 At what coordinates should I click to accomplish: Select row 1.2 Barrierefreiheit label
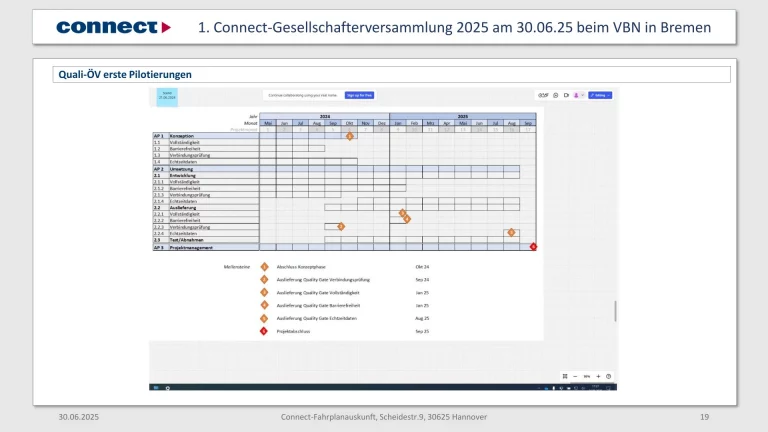tap(206, 148)
